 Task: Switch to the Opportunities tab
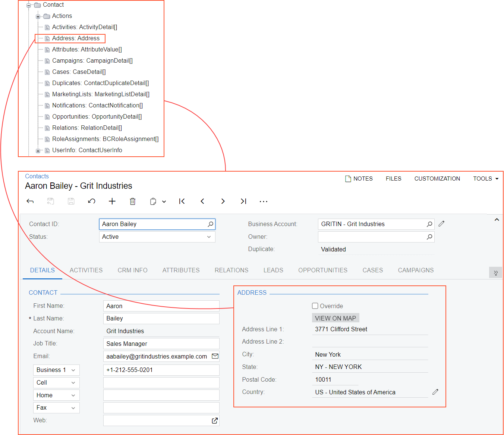(x=323, y=270)
